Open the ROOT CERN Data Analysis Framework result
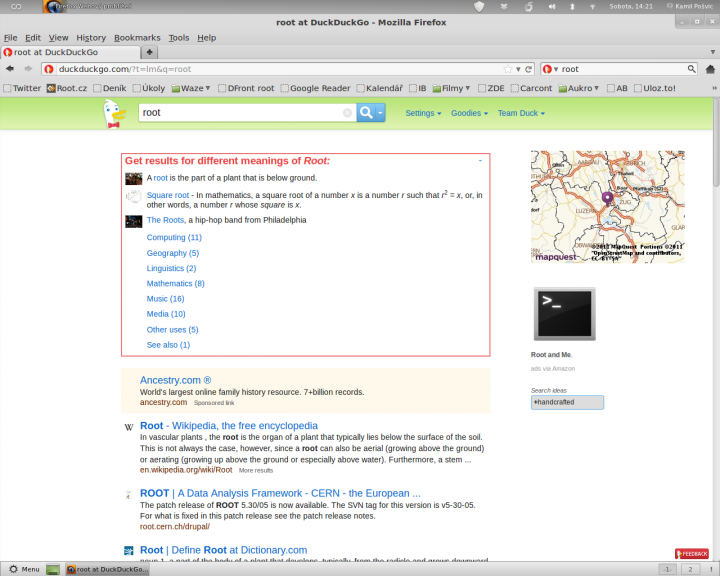The height and width of the screenshot is (576, 720). [280, 493]
